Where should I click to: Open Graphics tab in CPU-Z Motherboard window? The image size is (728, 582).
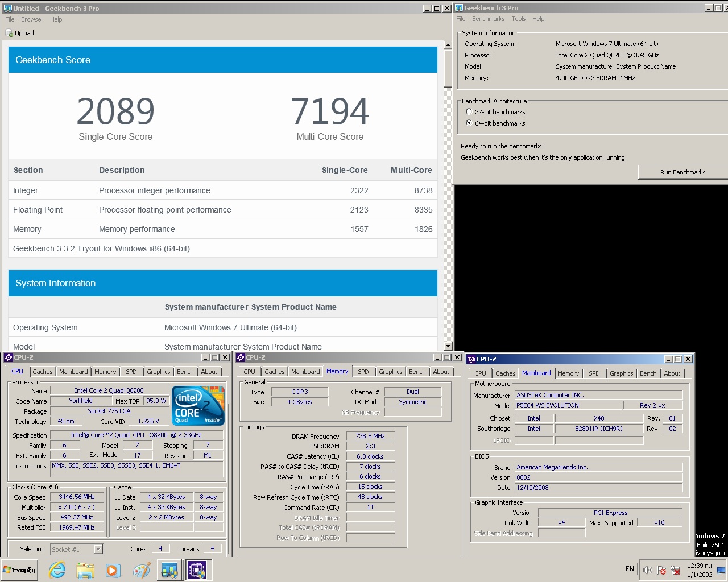(x=621, y=373)
